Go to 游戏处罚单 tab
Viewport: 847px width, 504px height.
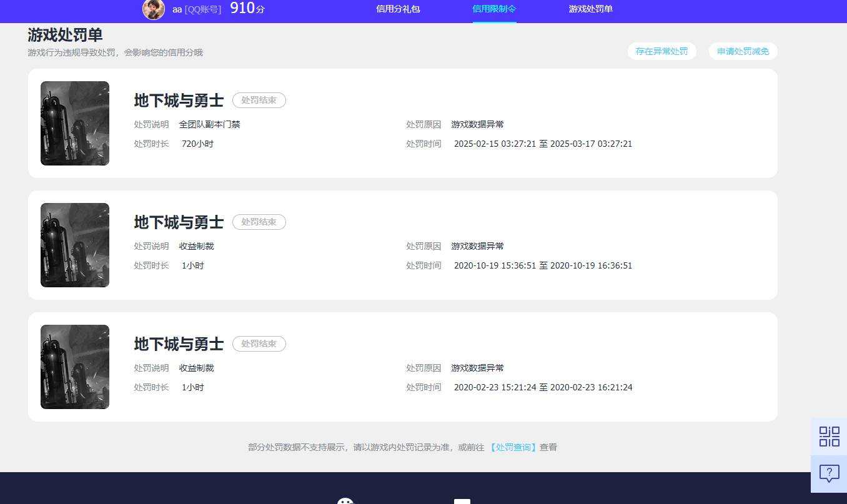590,9
